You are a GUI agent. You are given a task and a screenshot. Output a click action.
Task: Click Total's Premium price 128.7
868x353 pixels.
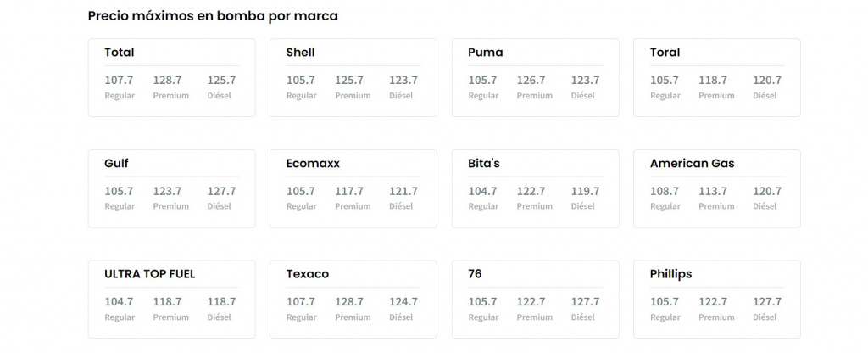click(x=168, y=81)
